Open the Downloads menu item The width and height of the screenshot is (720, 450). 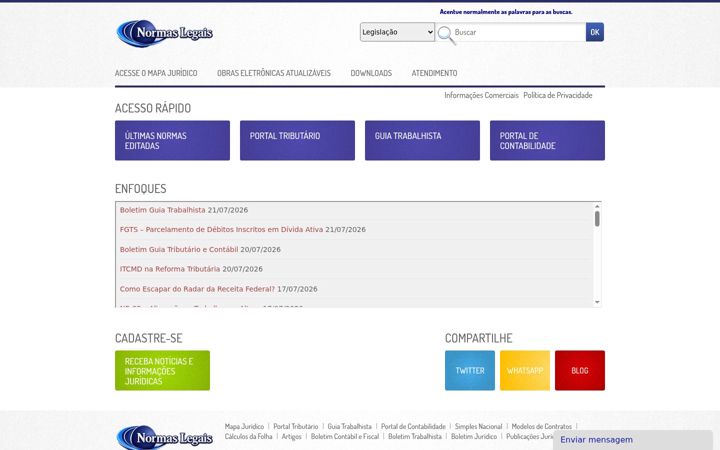371,73
